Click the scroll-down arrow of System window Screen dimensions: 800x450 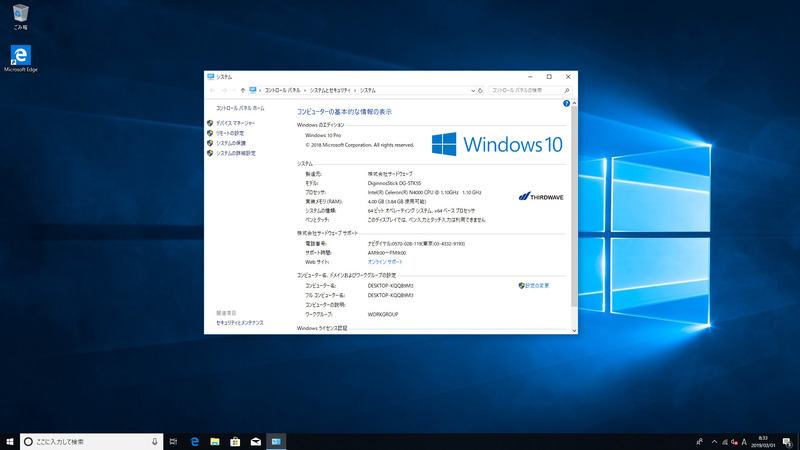click(x=574, y=331)
